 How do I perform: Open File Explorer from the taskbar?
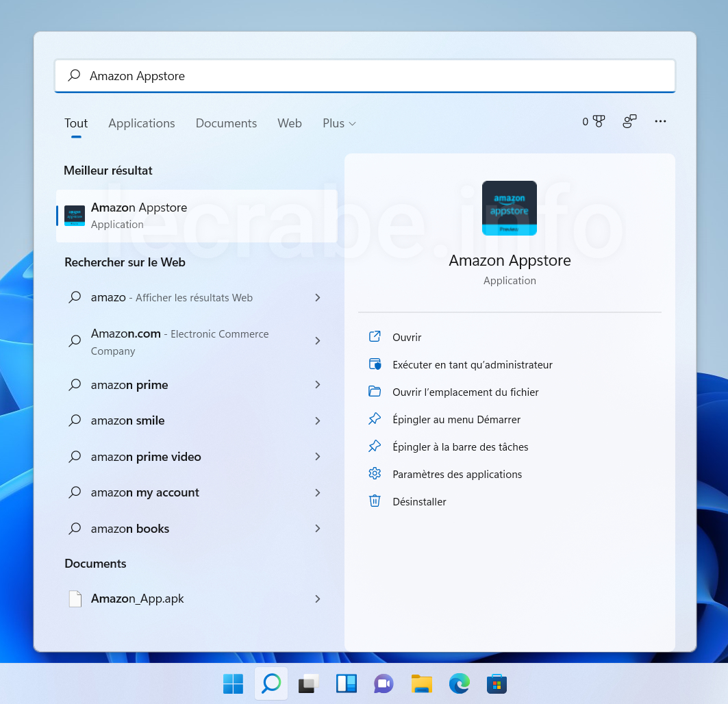(422, 683)
